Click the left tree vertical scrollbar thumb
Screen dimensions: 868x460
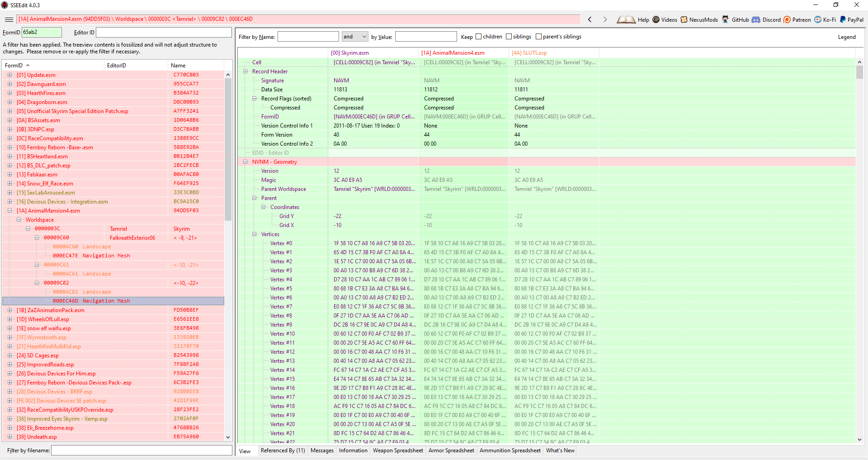coord(228,149)
